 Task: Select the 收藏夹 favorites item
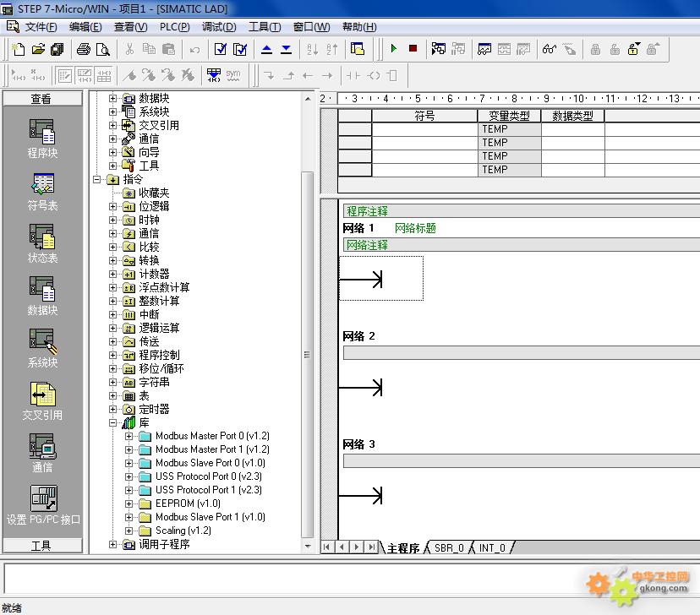tap(154, 193)
